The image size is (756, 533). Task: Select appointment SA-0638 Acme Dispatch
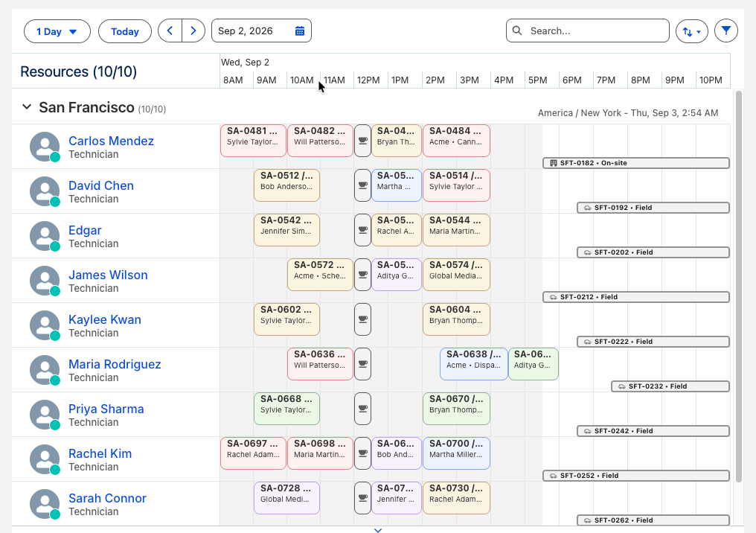pos(473,364)
